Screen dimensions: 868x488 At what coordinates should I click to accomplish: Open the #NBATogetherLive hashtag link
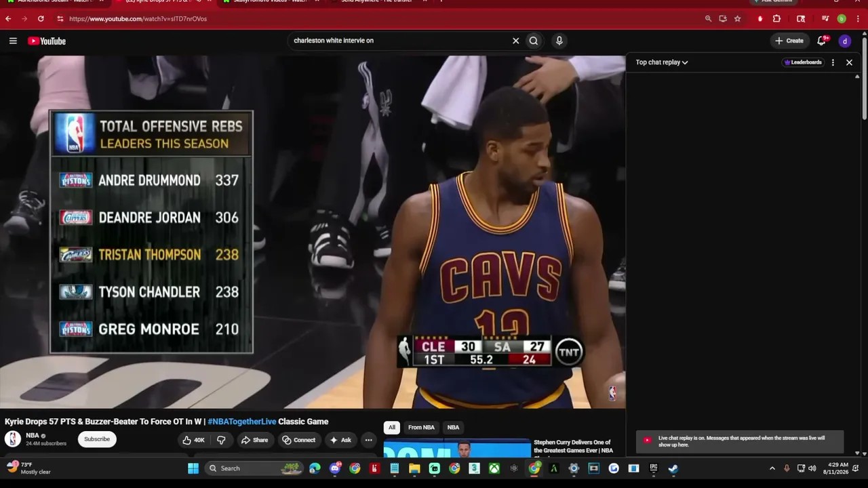(242, 422)
